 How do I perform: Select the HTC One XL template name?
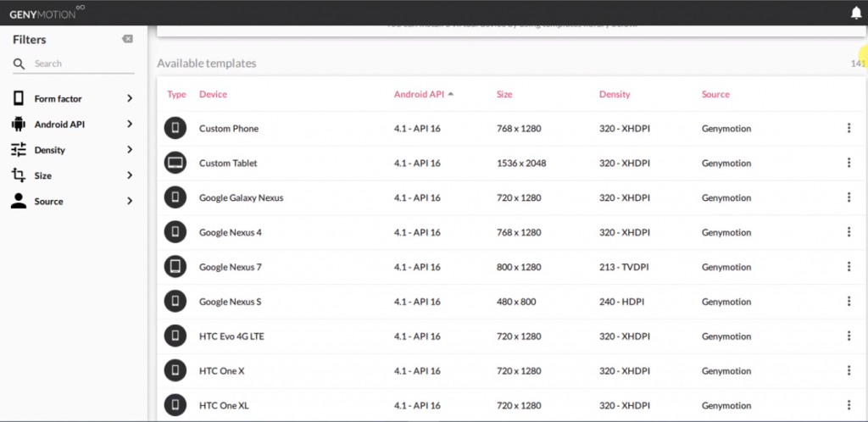tap(224, 405)
